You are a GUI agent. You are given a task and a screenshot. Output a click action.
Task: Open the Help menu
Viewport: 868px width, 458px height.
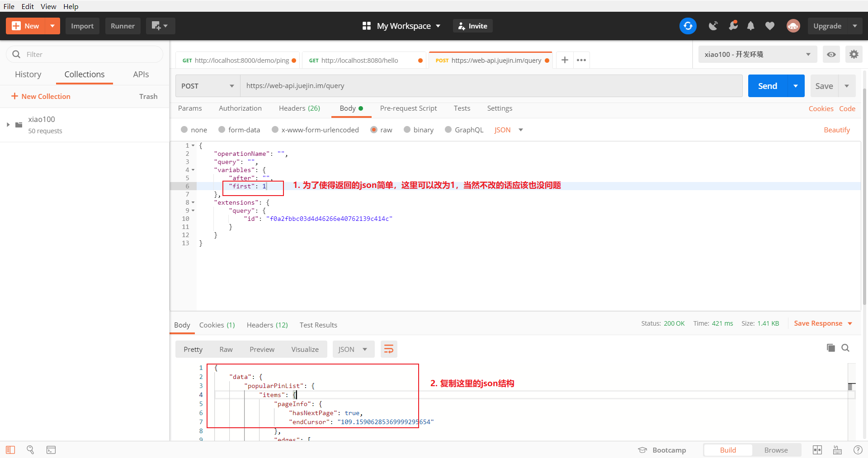pyautogui.click(x=71, y=6)
